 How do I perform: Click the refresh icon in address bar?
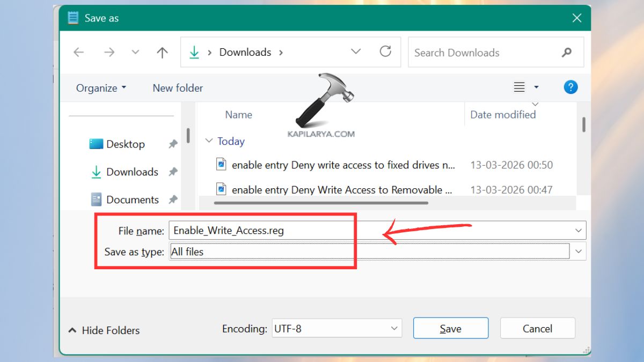tap(386, 52)
